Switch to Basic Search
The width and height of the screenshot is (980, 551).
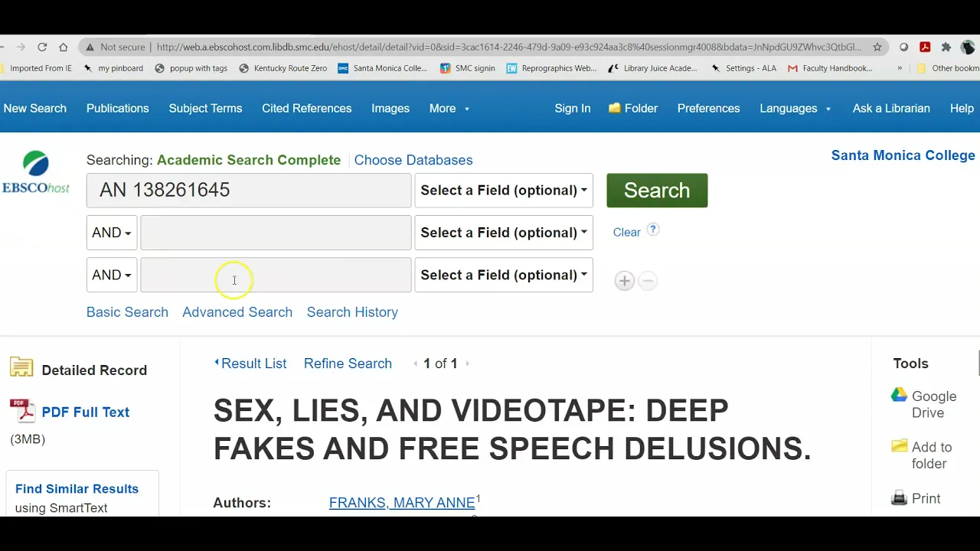tap(127, 312)
